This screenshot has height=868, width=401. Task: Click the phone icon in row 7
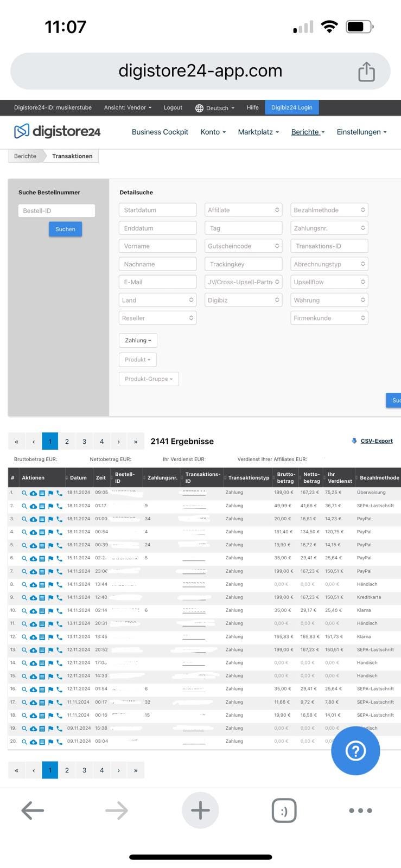(59, 572)
